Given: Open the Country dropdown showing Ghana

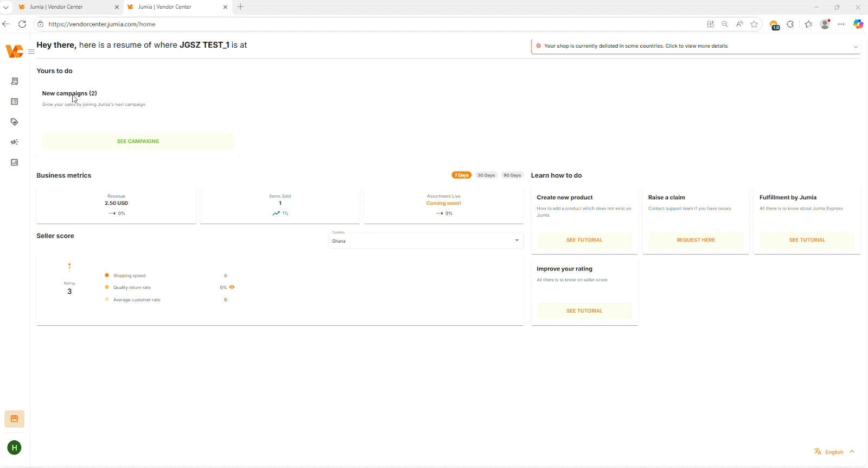Looking at the screenshot, I should 426,239.
